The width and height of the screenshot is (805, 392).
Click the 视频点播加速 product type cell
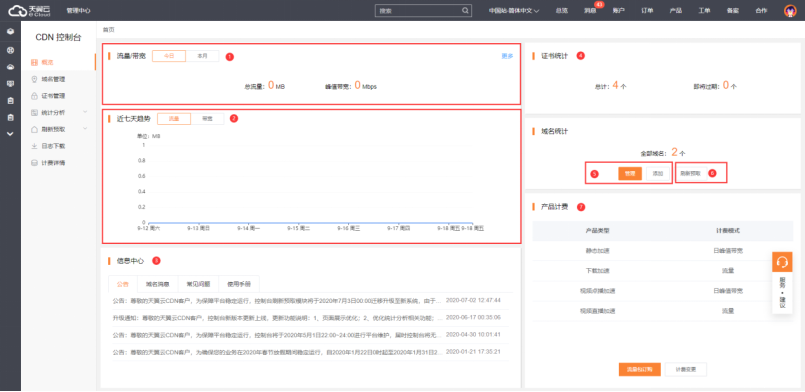pos(597,290)
